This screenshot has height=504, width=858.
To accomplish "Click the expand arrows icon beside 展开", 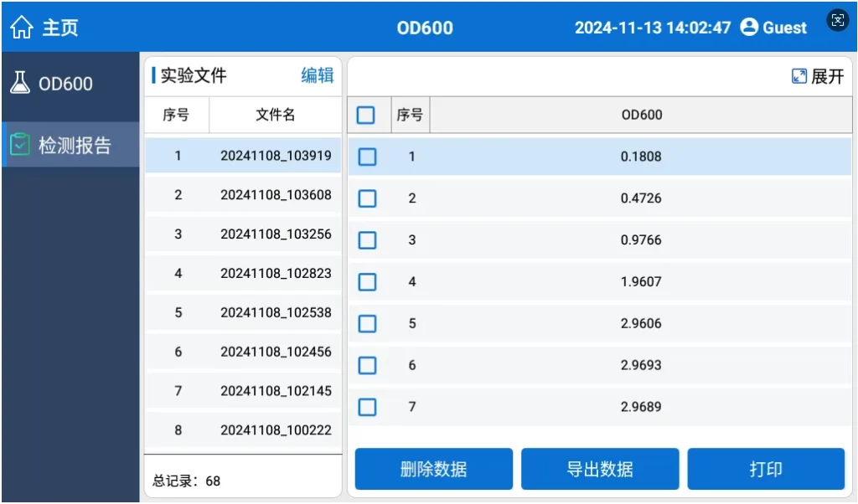I will [799, 76].
